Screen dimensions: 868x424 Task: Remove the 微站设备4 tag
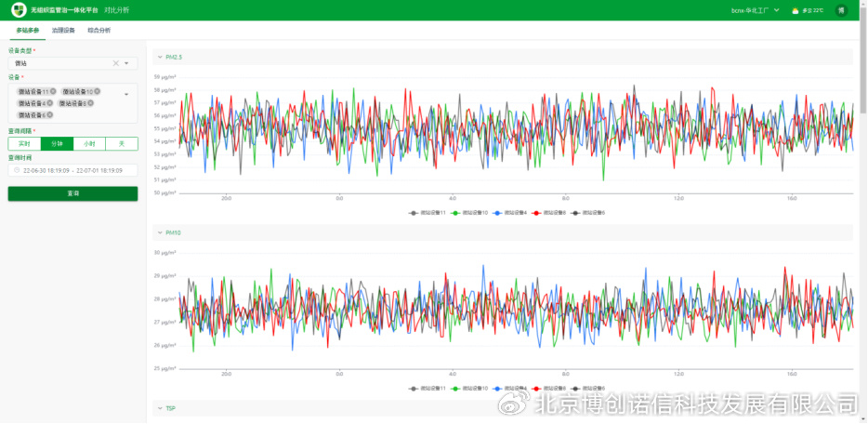pyautogui.click(x=50, y=103)
